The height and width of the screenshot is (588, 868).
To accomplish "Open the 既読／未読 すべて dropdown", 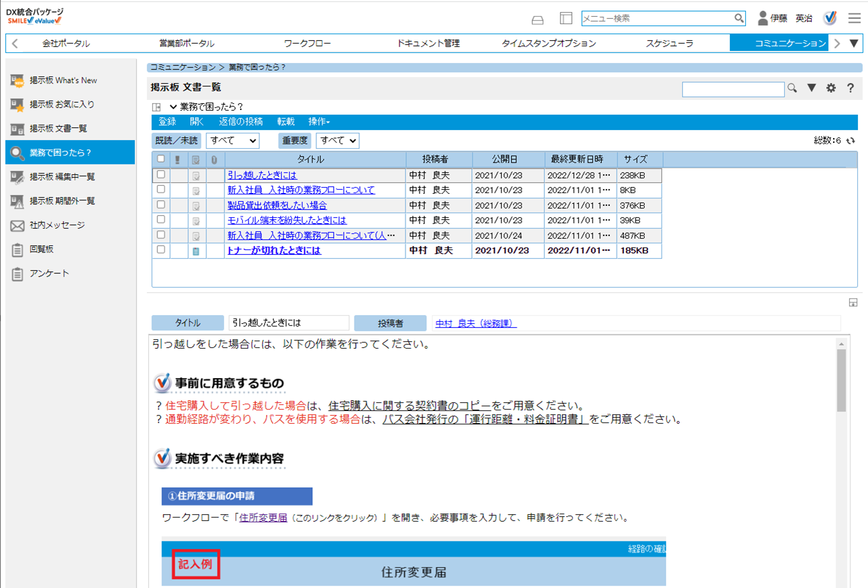I will (x=233, y=140).
